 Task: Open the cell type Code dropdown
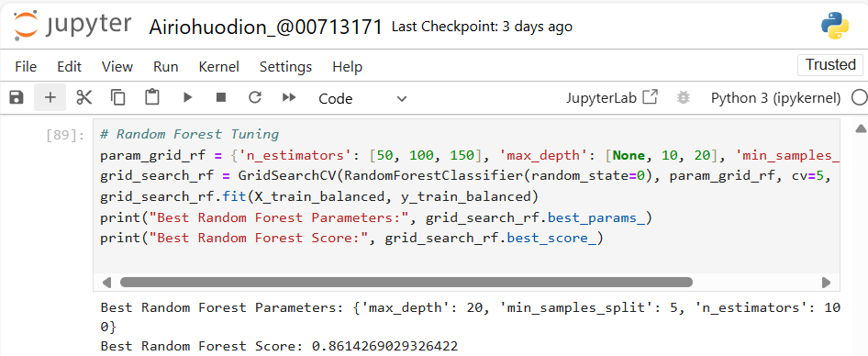362,98
